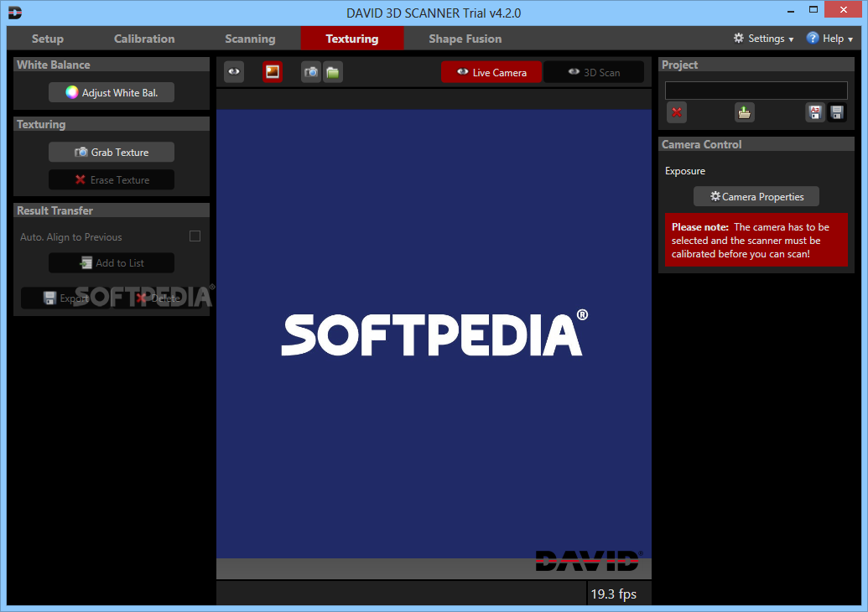Select the Texturing tab
The width and height of the screenshot is (868, 612).
coord(352,39)
